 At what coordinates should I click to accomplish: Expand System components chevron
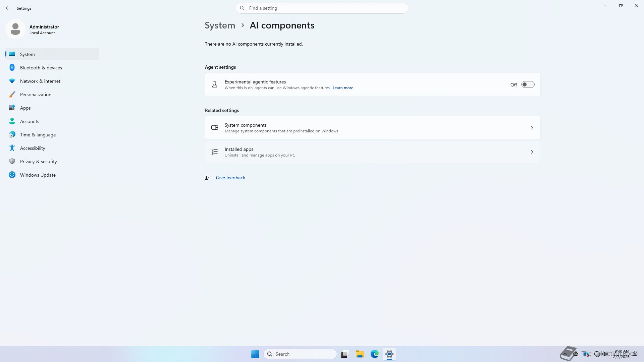click(x=532, y=128)
